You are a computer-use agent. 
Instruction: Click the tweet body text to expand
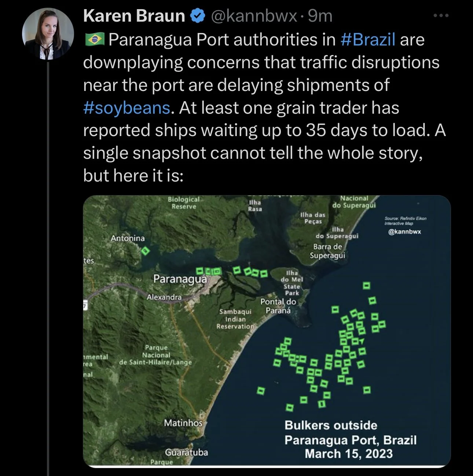coord(264,108)
